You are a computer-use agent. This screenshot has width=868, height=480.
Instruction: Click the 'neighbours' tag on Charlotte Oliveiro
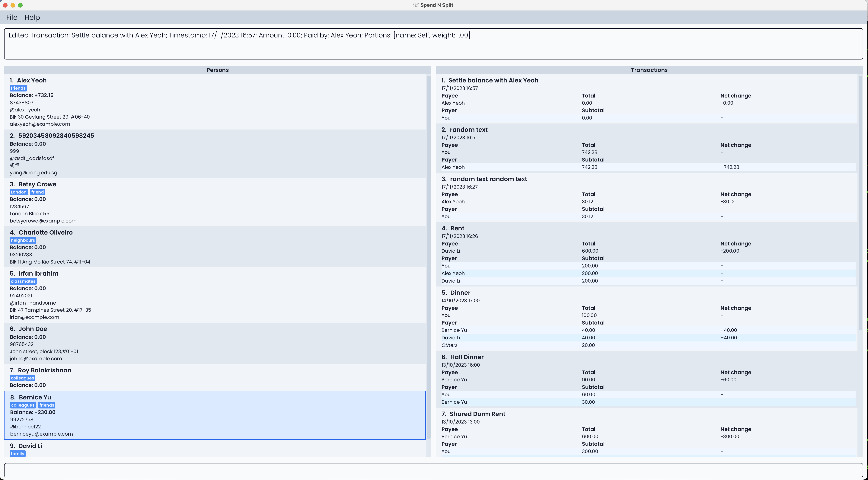click(x=23, y=240)
